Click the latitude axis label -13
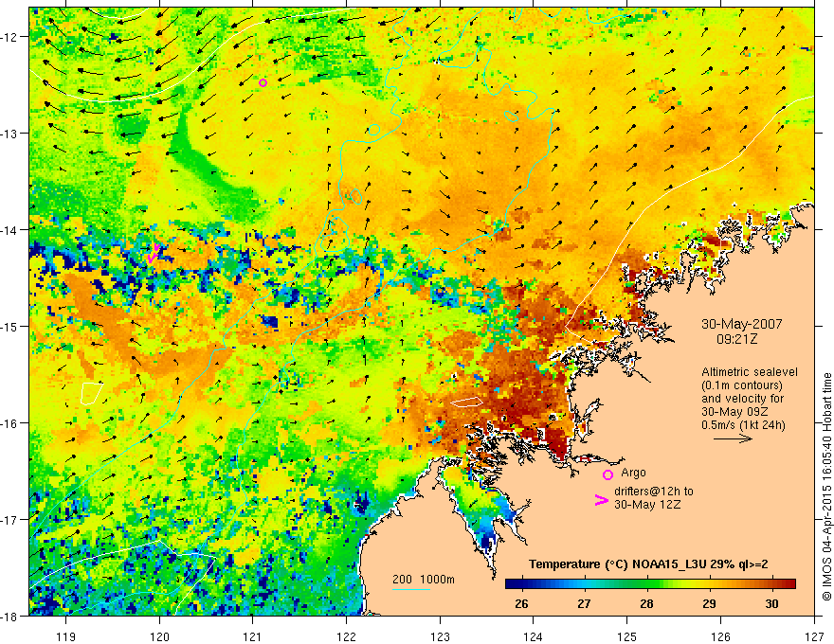The image size is (834, 644). [x=10, y=134]
